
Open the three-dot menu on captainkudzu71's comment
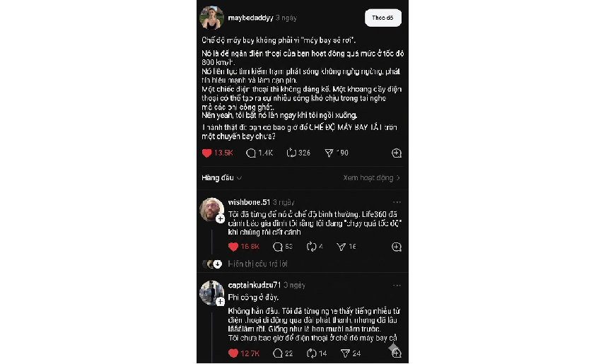click(397, 285)
